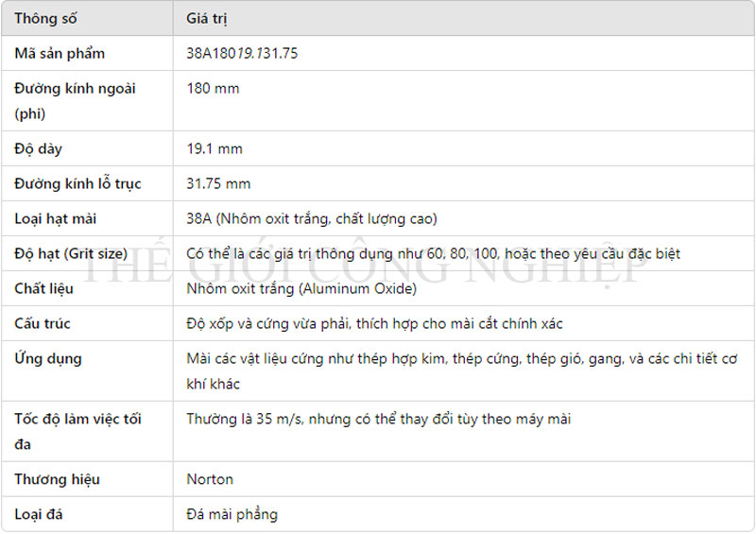Select the 31.75 mm value
This screenshot has height=534, width=756.
point(218,184)
